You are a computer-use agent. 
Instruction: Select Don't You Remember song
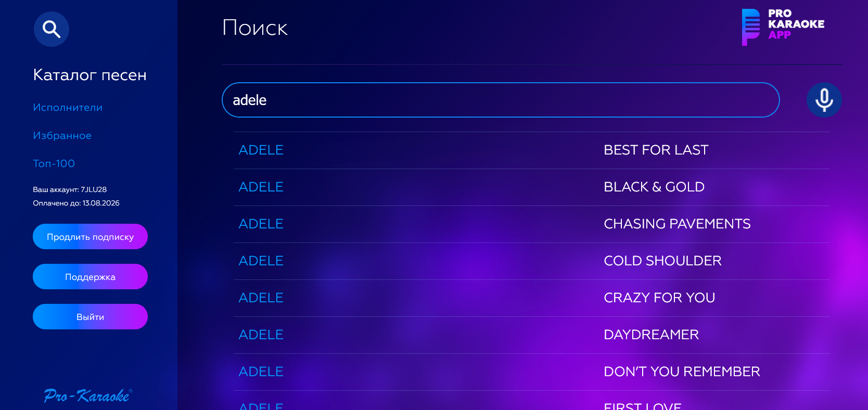coord(682,371)
